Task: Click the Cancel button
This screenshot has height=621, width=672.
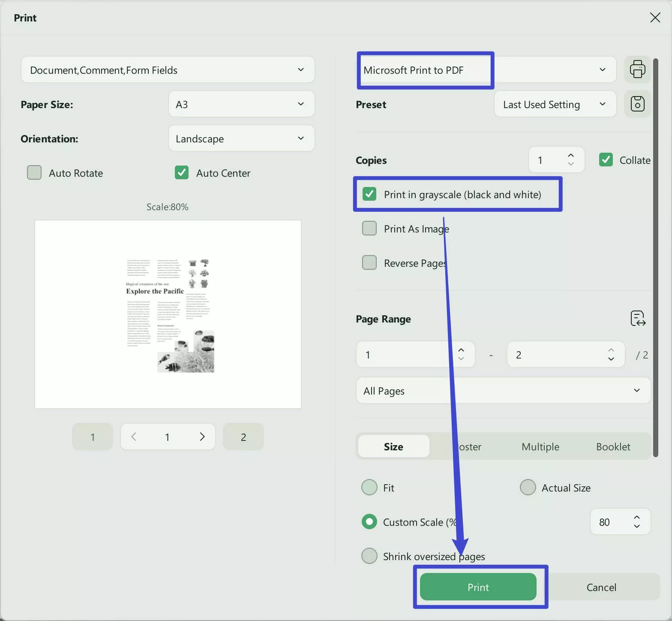Action: click(601, 587)
